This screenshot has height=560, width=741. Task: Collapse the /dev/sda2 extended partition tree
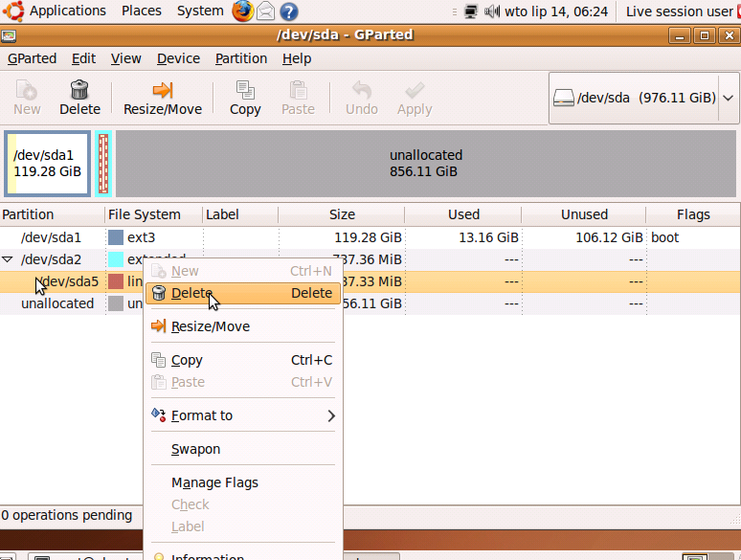click(7, 259)
